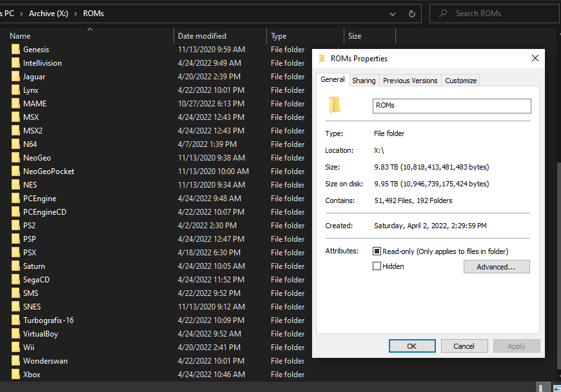Click the SMS folder icon
Viewport: 561px width, 392px height.
(15, 293)
